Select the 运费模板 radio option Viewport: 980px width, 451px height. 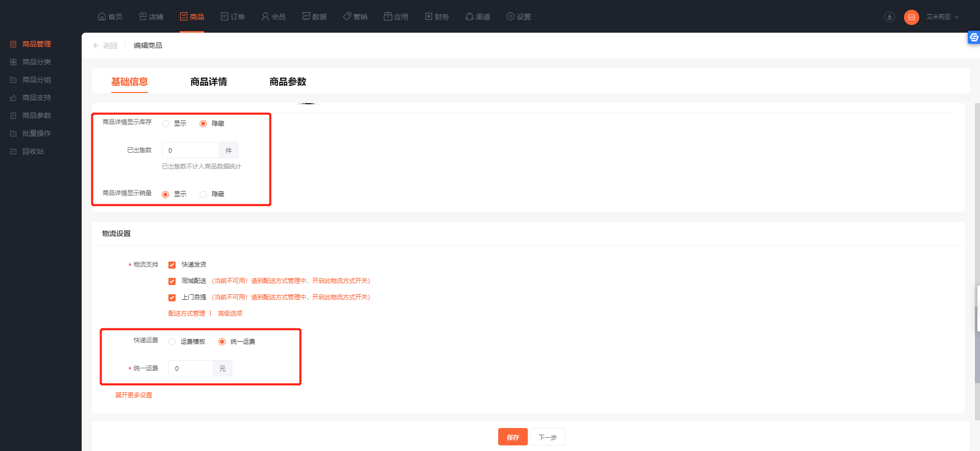click(x=172, y=342)
